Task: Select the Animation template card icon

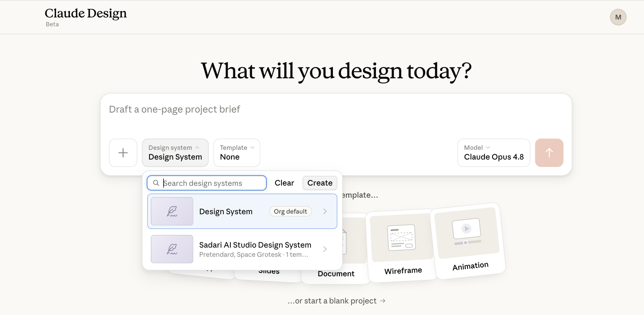Action: [x=467, y=233]
